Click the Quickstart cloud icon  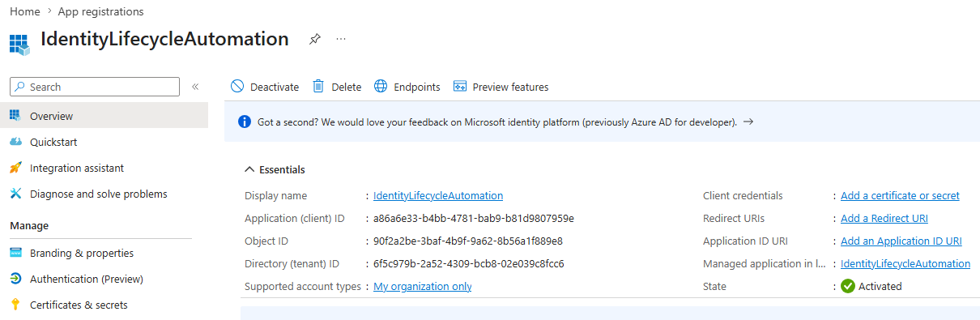(15, 142)
